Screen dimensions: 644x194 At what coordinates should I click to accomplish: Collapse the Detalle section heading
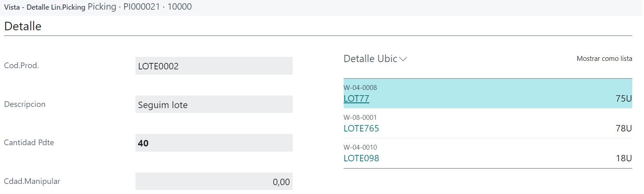pos(23,27)
